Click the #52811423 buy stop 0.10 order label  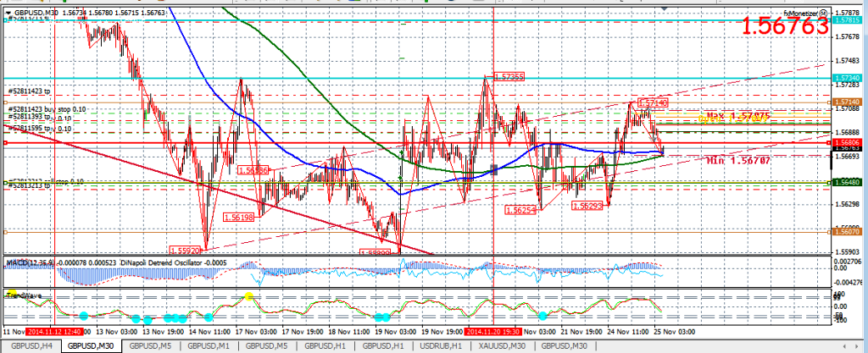[x=47, y=109]
